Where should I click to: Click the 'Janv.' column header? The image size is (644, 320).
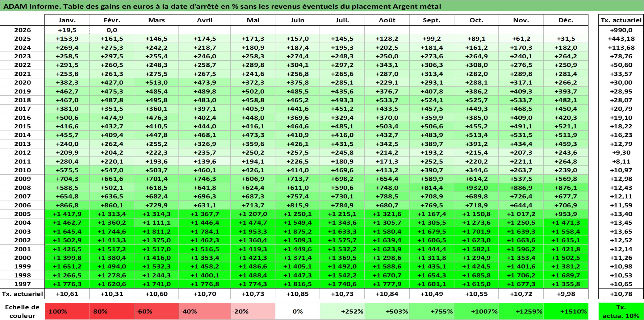point(67,20)
